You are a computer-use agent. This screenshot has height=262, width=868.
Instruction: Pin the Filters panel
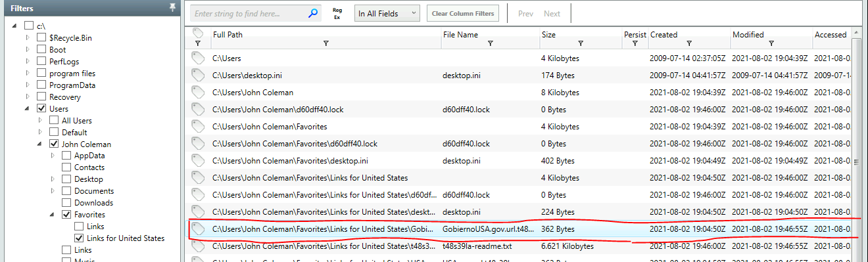[173, 7]
